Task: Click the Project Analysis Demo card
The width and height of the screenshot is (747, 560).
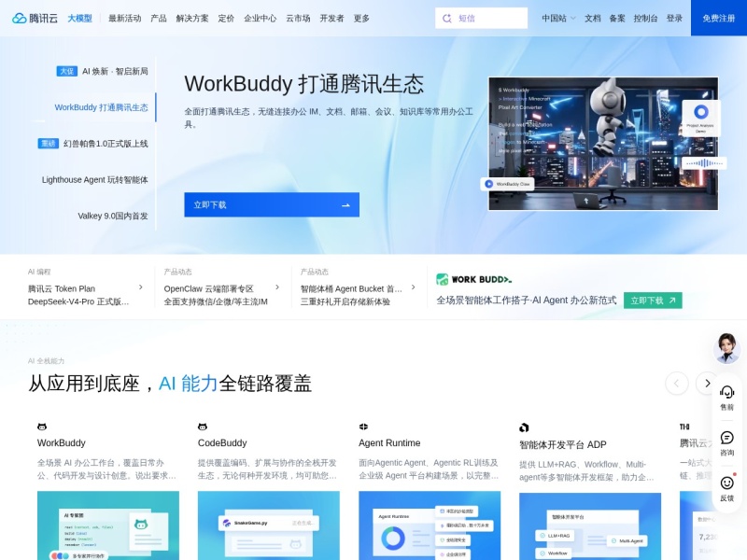Action: [701, 118]
